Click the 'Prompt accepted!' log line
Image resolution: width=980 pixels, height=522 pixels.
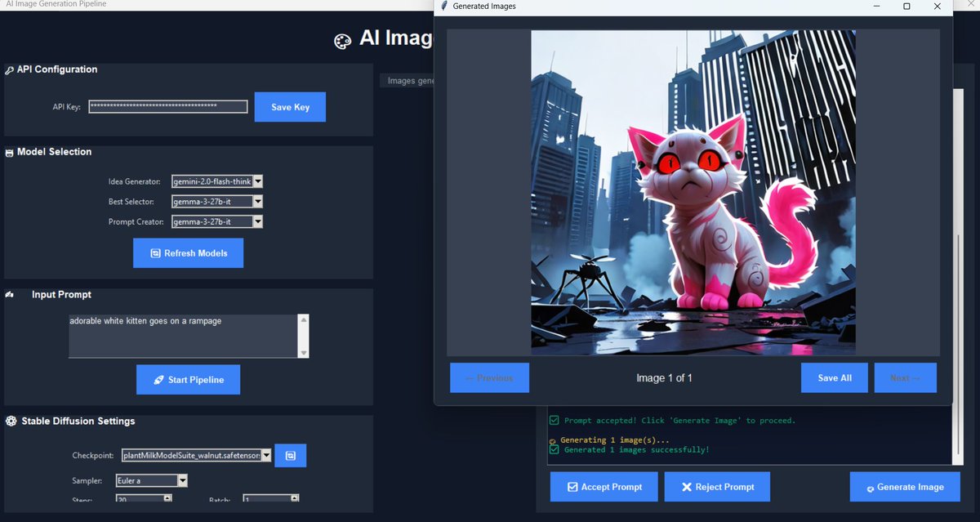pyautogui.click(x=679, y=421)
